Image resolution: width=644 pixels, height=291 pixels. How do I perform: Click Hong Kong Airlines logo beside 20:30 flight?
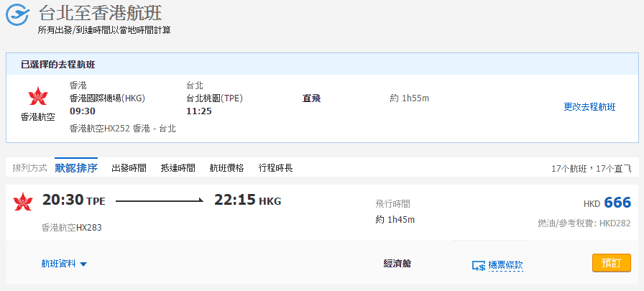tap(23, 201)
